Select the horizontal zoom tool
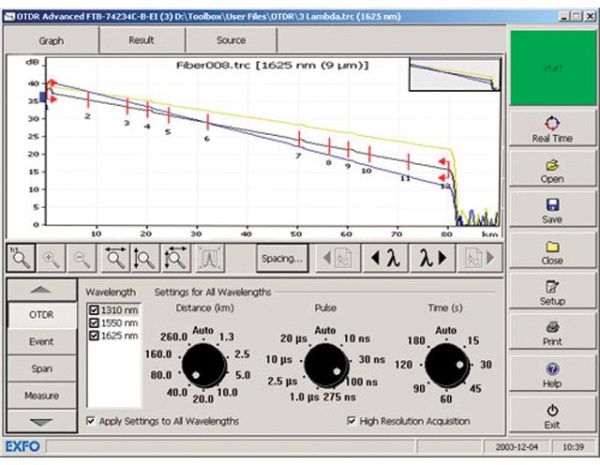600x465 pixels. 116,258
